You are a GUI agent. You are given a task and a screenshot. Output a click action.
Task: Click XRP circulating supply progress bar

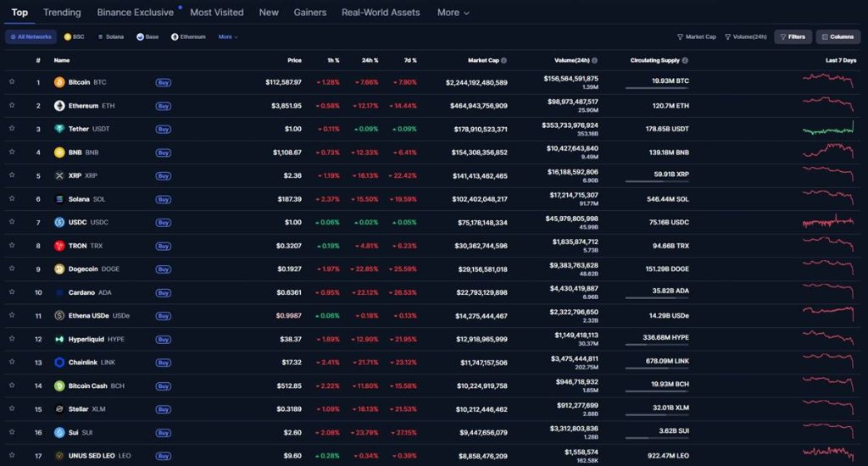pos(657,181)
